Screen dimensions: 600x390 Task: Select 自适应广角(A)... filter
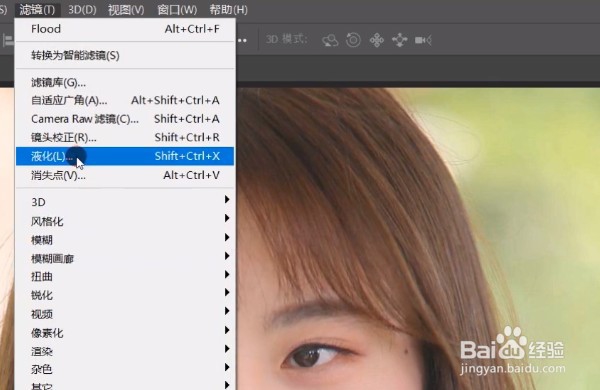click(x=125, y=100)
